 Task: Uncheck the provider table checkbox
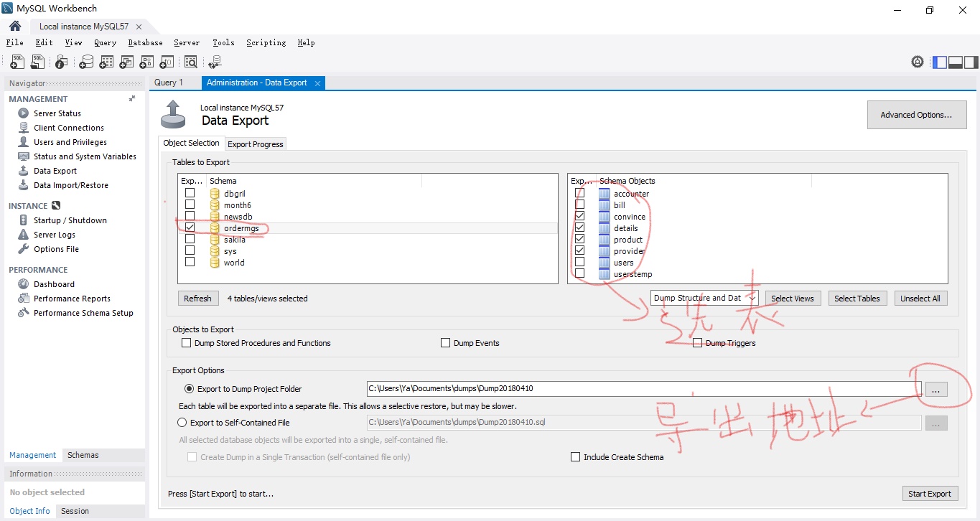[579, 250]
